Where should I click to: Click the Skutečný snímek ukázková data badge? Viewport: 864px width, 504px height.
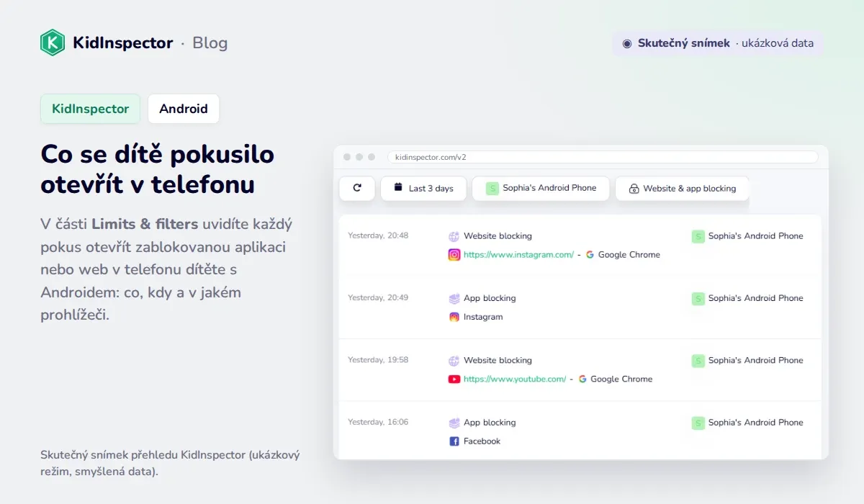coord(718,43)
